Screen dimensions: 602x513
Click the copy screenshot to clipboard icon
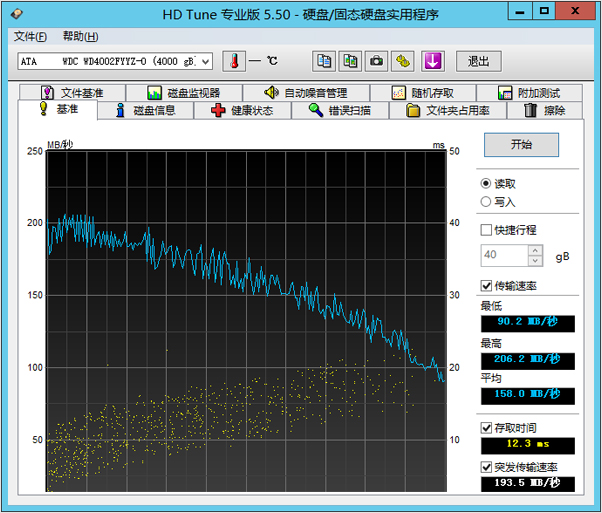pos(350,61)
